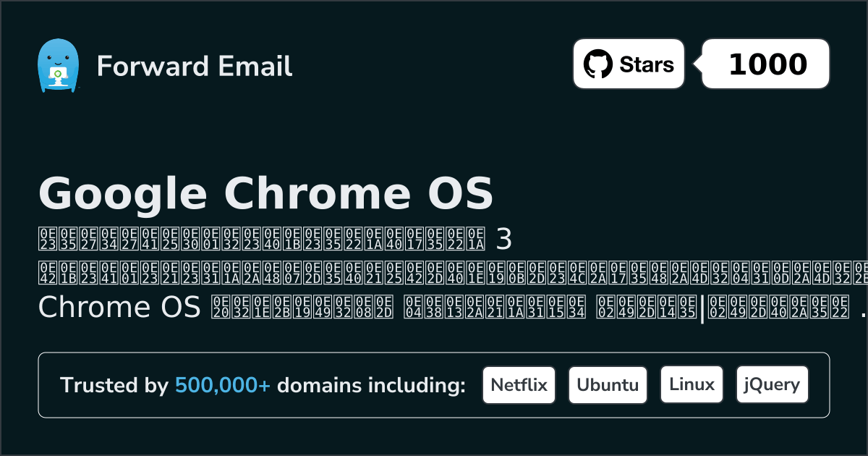
Task: Click the first glyph box of the first description line
Action: tap(43, 237)
